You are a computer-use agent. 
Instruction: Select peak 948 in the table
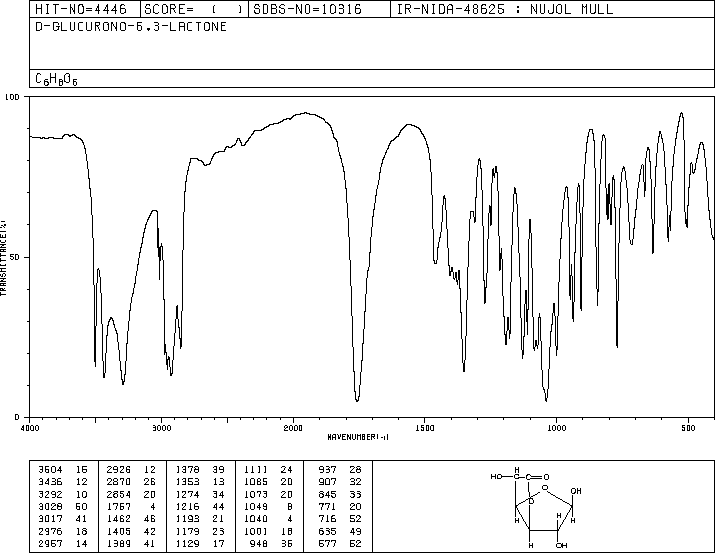259,543
